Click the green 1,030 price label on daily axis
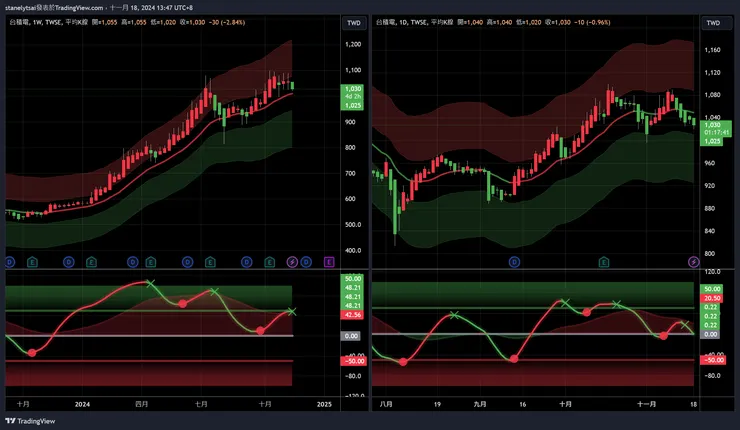This screenshot has width=740, height=430. (x=715, y=125)
